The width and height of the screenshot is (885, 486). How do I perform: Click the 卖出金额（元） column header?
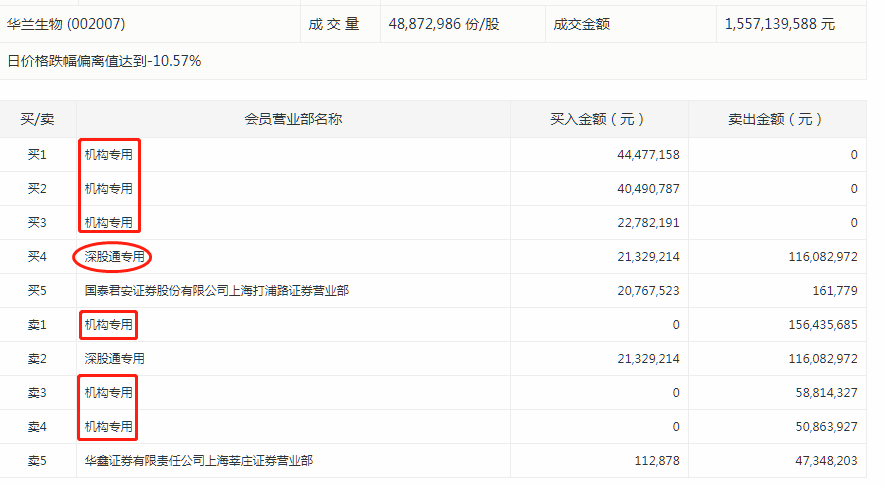point(775,119)
